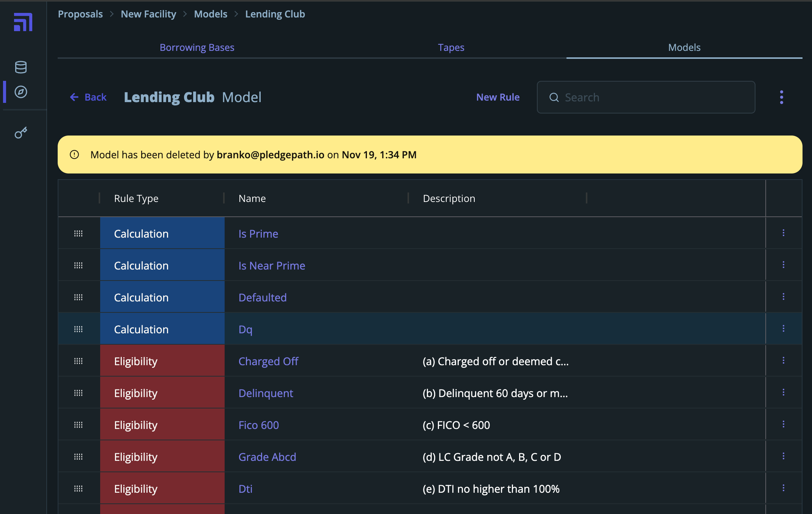Click the drag handle for the Is Prime row
Screen dimensions: 812x514
pyautogui.click(x=79, y=233)
